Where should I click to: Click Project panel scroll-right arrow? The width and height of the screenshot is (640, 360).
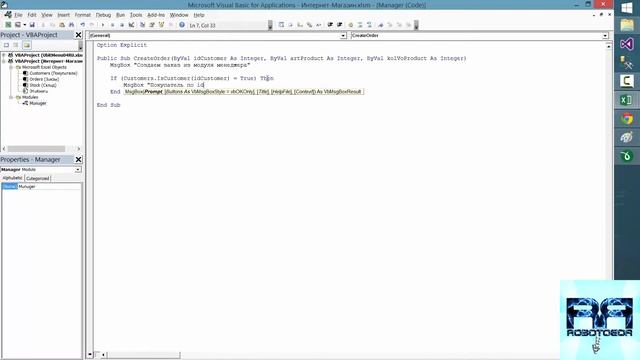point(79,149)
